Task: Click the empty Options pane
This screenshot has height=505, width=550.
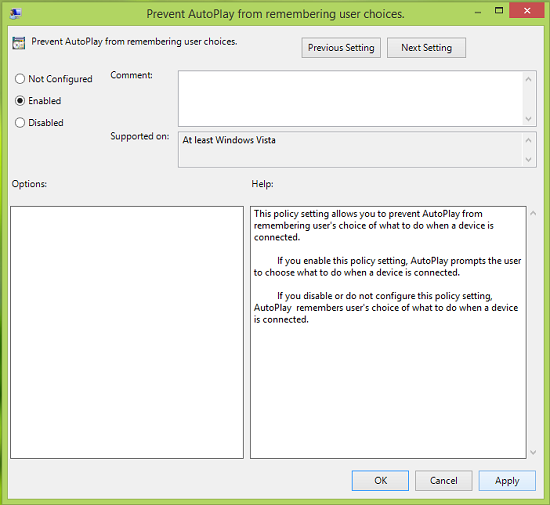Action: click(127, 332)
